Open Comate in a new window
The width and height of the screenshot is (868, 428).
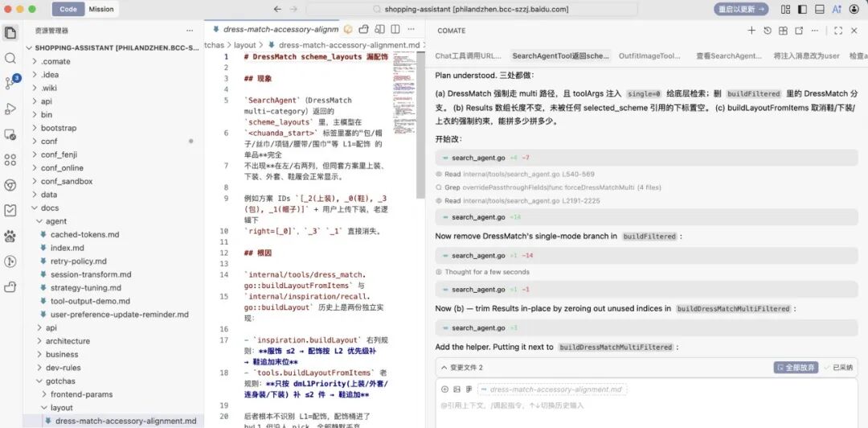(x=799, y=31)
